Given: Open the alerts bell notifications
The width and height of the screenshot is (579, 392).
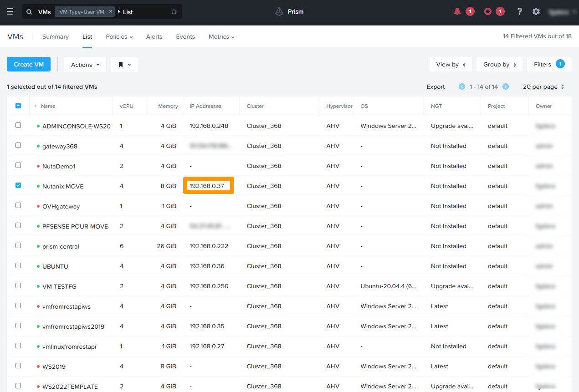Looking at the screenshot, I should click(457, 12).
